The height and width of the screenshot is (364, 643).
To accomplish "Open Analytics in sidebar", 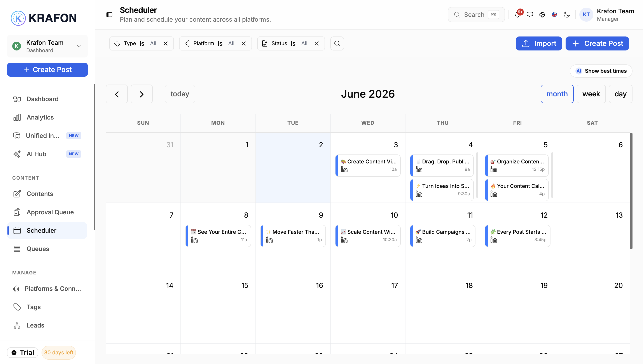I will coord(47,117).
